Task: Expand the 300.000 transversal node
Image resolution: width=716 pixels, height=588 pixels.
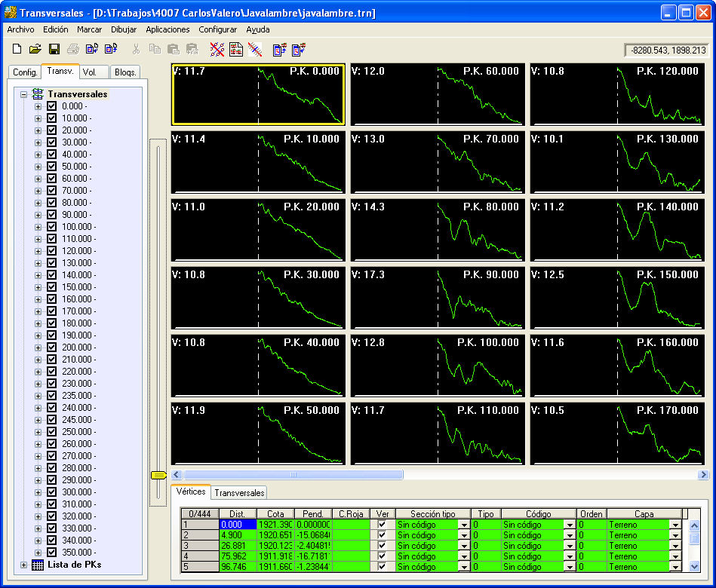Action: [x=38, y=493]
